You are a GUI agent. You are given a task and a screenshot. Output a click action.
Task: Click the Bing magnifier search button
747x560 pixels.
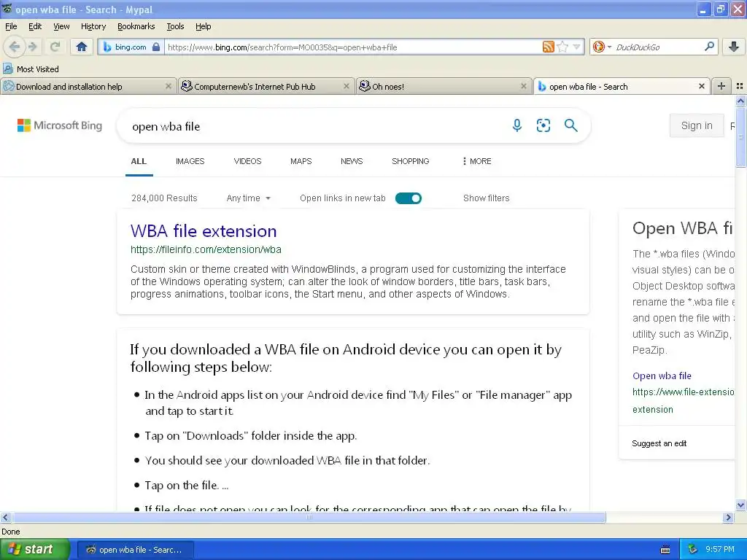point(570,125)
